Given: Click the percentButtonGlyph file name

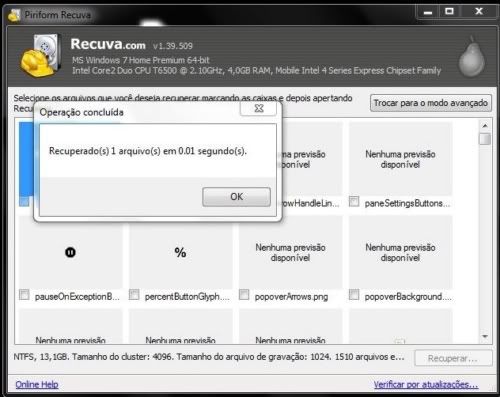Looking at the screenshot, I should coord(187,296).
